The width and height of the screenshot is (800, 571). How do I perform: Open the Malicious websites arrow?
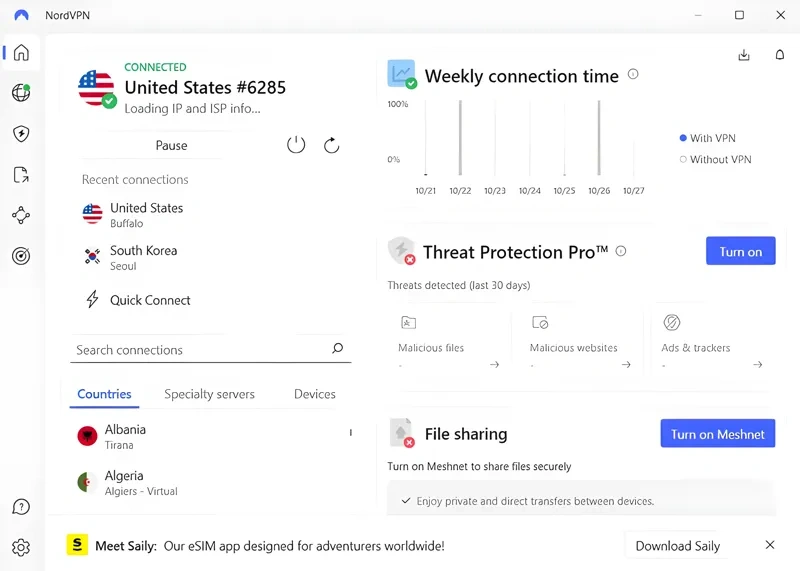(626, 364)
